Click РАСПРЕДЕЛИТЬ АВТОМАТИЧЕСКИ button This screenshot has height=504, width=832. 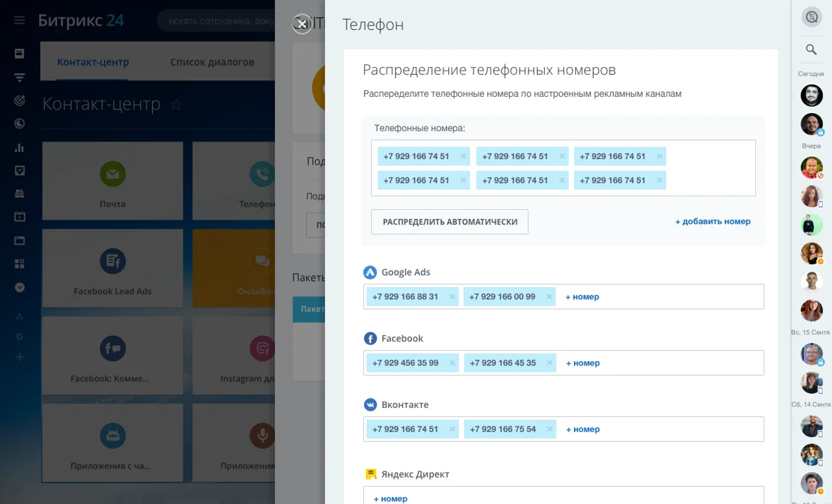coord(449,221)
